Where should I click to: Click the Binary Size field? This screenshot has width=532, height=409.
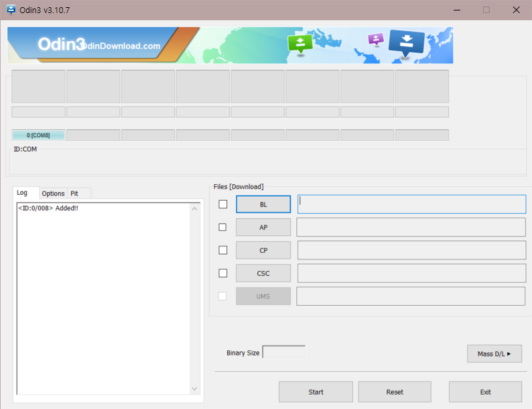(x=284, y=352)
